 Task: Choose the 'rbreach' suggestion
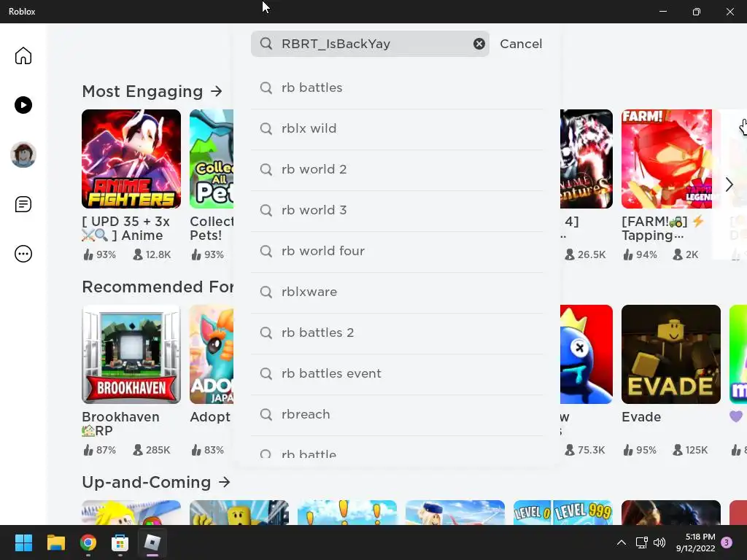click(397, 414)
